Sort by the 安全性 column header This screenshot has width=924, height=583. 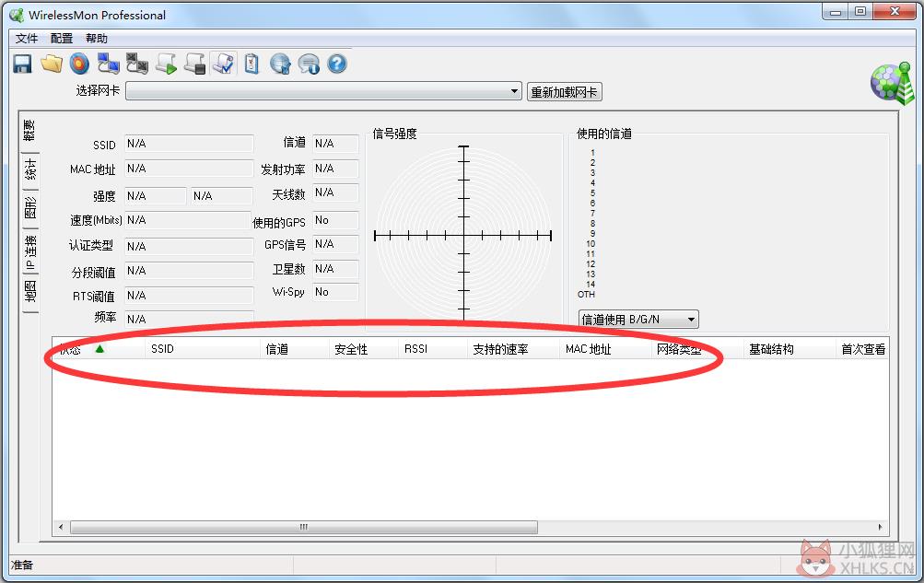coord(363,349)
